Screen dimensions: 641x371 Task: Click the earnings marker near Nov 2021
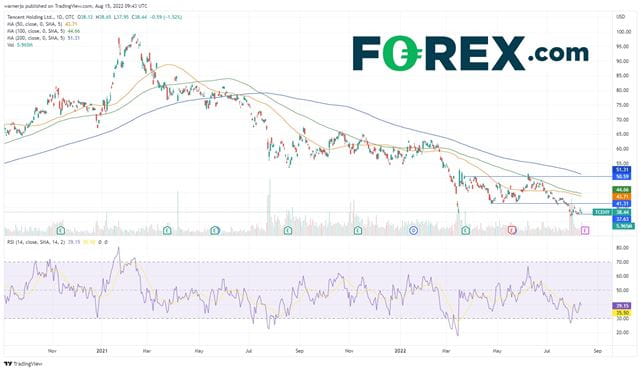click(x=358, y=231)
